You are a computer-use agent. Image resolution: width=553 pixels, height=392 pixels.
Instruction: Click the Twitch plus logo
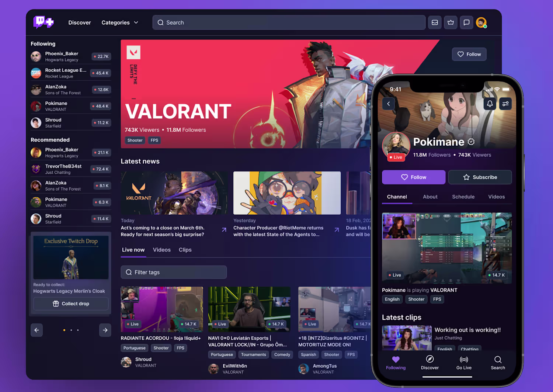[44, 22]
